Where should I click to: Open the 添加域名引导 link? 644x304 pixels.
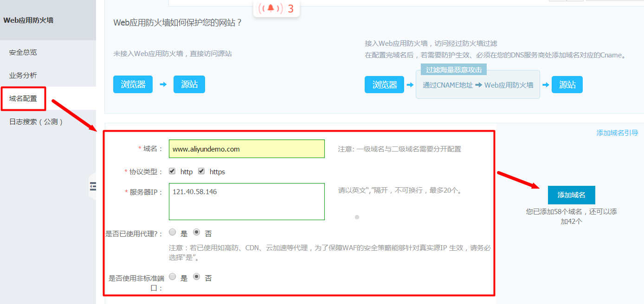pos(617,133)
